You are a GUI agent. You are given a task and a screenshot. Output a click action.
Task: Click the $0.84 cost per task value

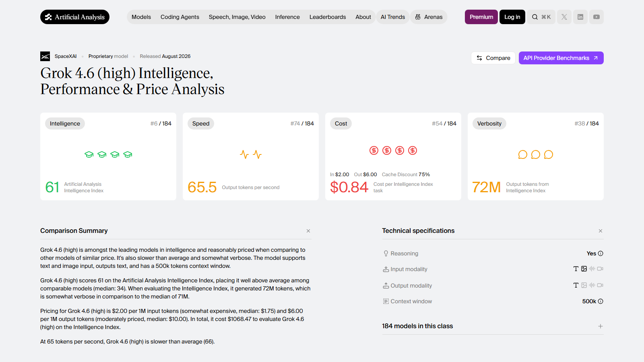(349, 187)
